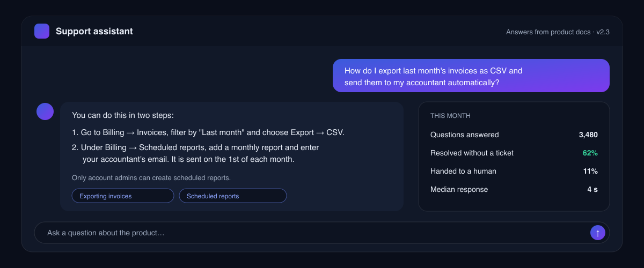Click the THIS MONTH heading
The image size is (644, 268).
(450, 116)
